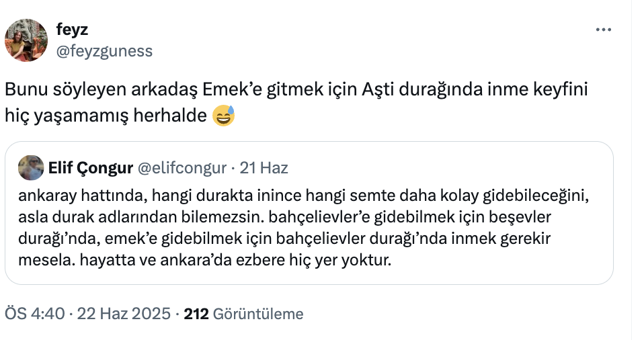Click the quoted tweet's "21 Haz" date
This screenshot has height=340, width=644.
(x=264, y=168)
